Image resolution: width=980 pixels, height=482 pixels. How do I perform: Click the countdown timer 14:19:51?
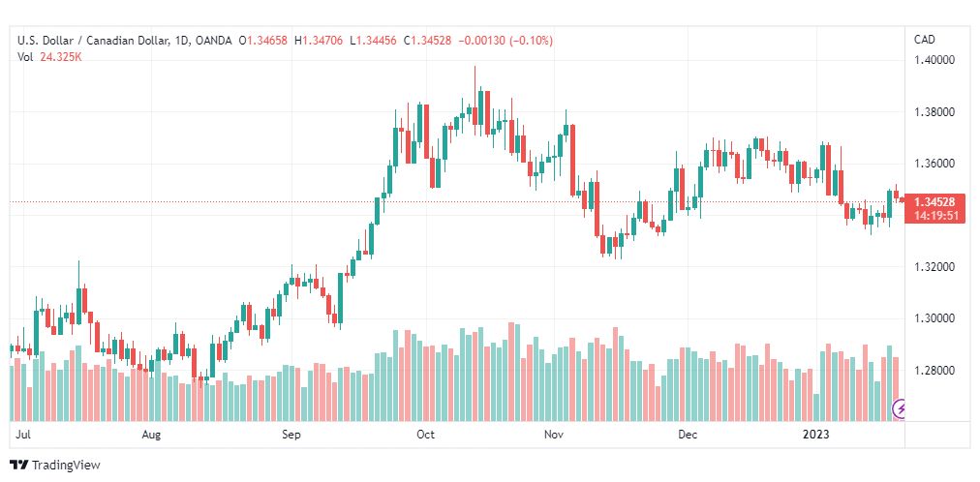[934, 216]
